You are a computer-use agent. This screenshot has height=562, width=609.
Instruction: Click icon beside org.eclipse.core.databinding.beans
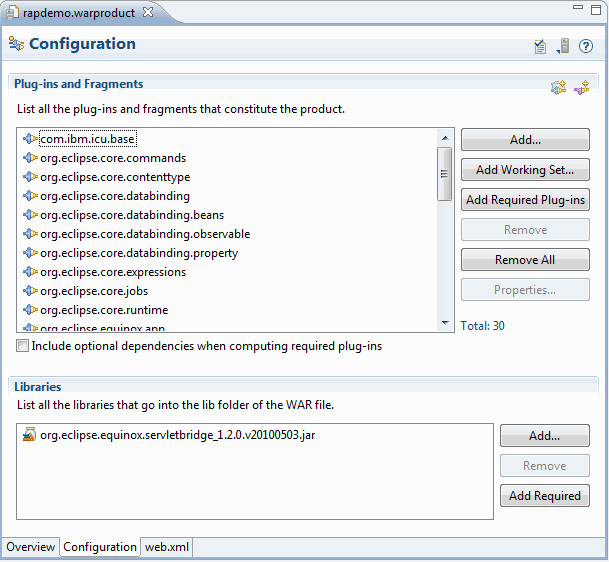click(x=30, y=215)
